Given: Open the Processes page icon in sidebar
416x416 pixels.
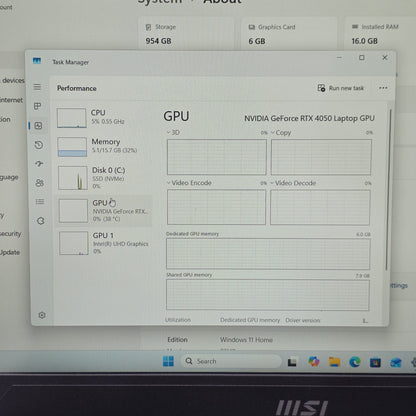Looking at the screenshot, I should (37, 106).
